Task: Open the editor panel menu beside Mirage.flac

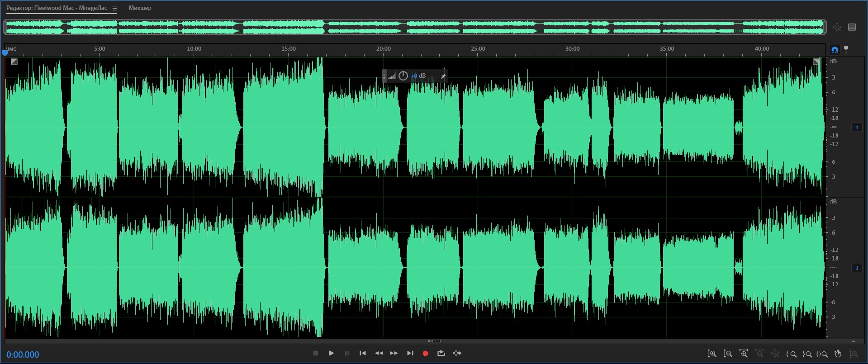Action: point(114,8)
